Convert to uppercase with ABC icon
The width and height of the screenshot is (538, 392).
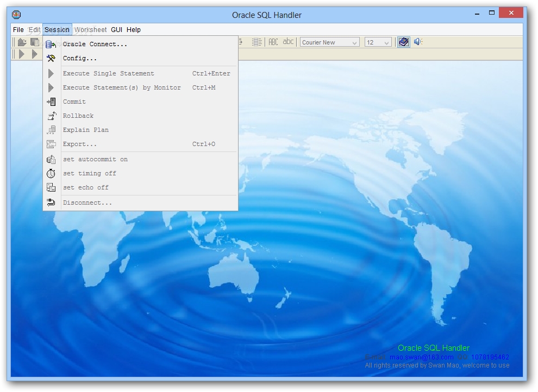tap(273, 42)
